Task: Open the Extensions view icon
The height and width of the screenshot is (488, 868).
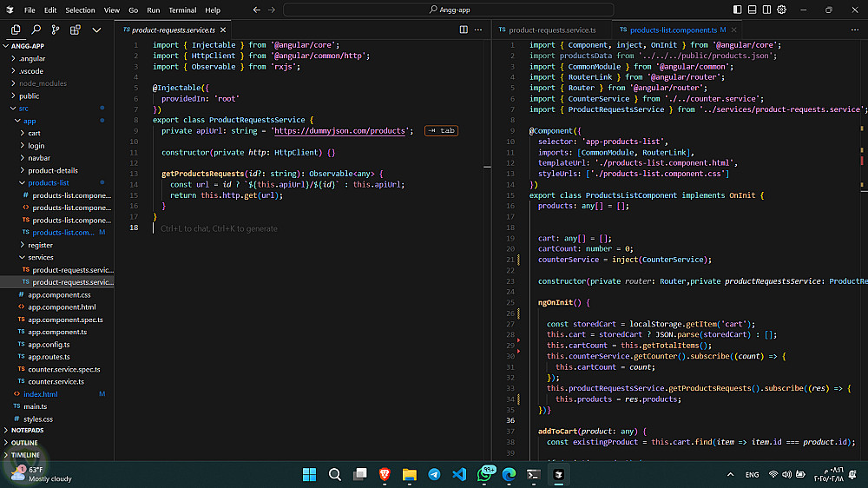Action: pyautogui.click(x=76, y=30)
